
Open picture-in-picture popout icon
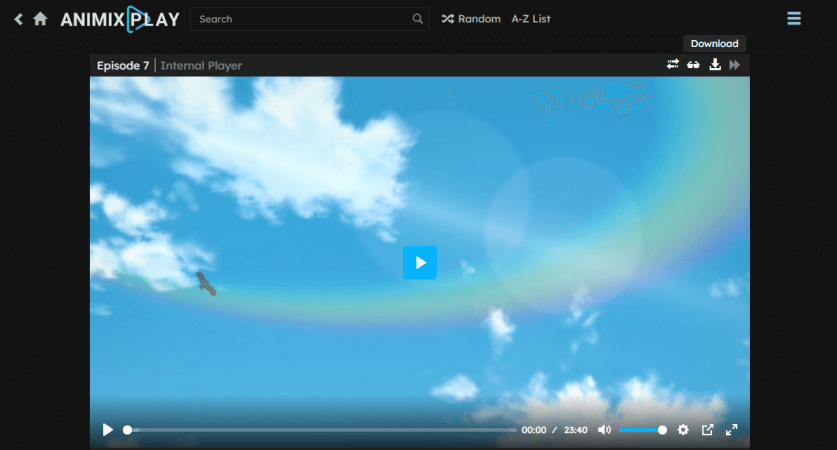[x=707, y=430]
